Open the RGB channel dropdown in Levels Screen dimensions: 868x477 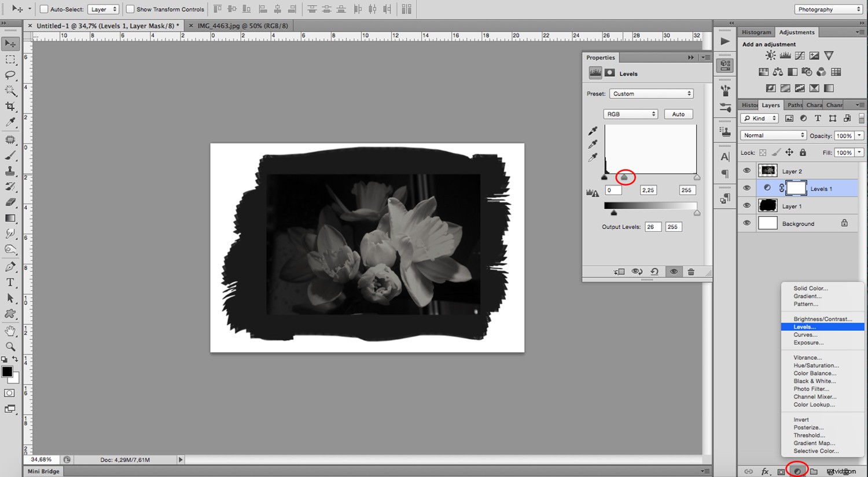(x=630, y=114)
